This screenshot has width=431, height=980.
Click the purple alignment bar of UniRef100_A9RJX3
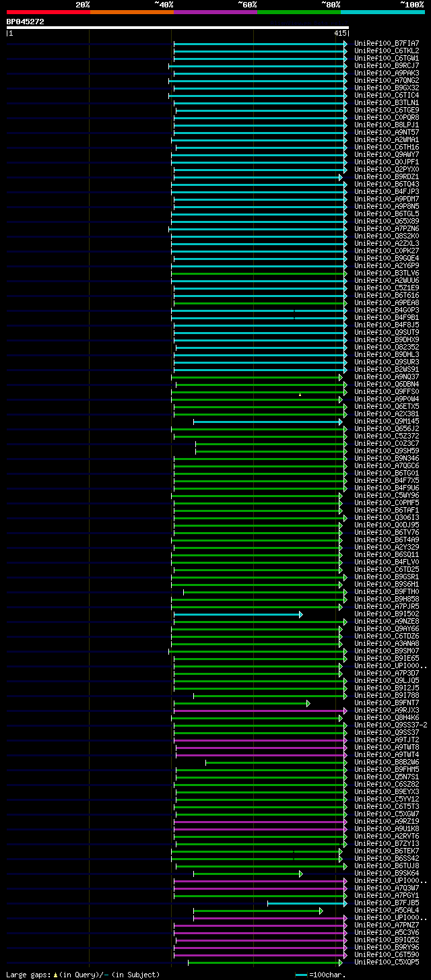tap(261, 711)
